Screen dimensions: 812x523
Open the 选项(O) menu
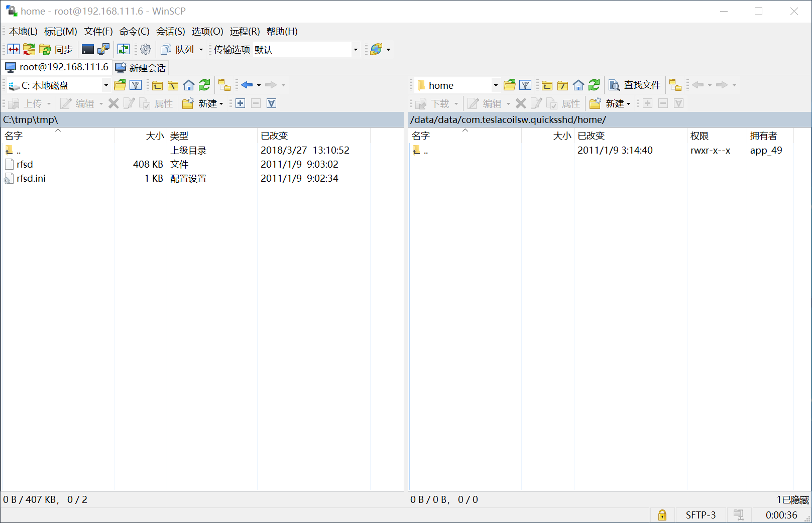(207, 32)
